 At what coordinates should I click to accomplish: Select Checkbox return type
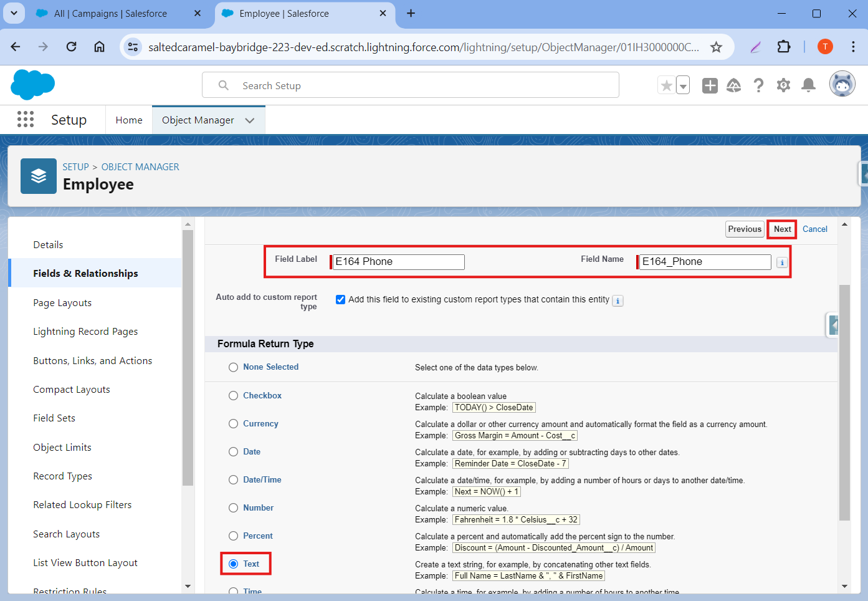click(x=233, y=395)
